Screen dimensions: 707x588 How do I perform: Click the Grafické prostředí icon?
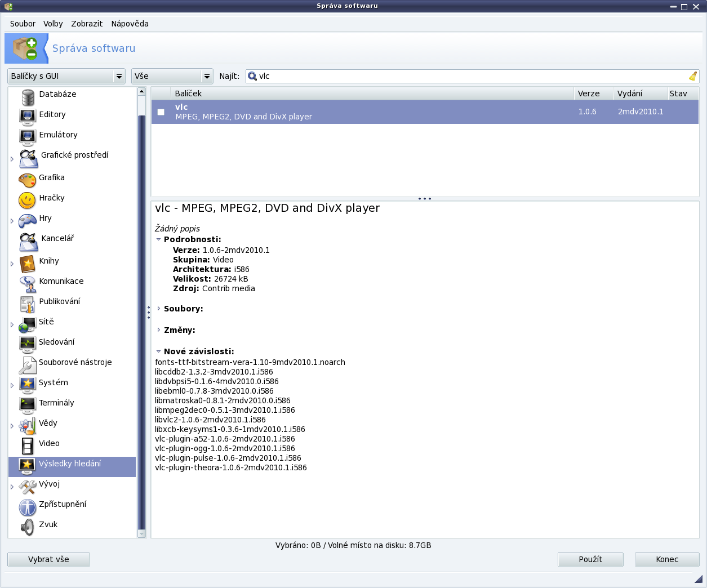tap(28, 159)
